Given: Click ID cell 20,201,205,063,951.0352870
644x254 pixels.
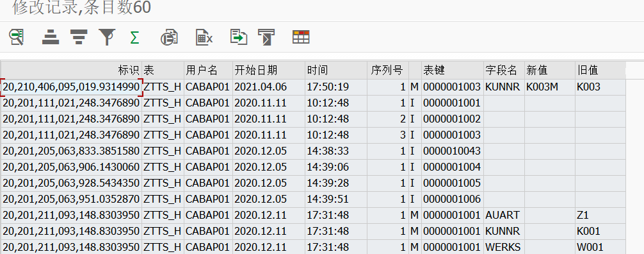Looking at the screenshot, I should (72, 199).
